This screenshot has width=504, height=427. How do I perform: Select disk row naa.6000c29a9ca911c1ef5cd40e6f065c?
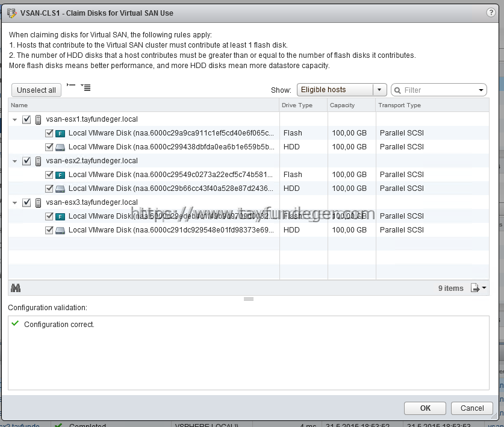(249, 133)
